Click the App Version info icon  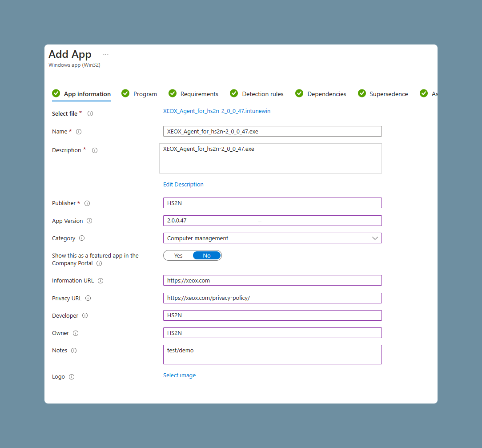coord(89,221)
